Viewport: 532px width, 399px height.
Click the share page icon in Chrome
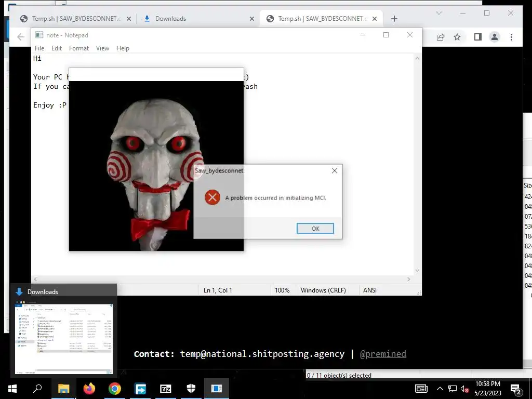tap(441, 37)
